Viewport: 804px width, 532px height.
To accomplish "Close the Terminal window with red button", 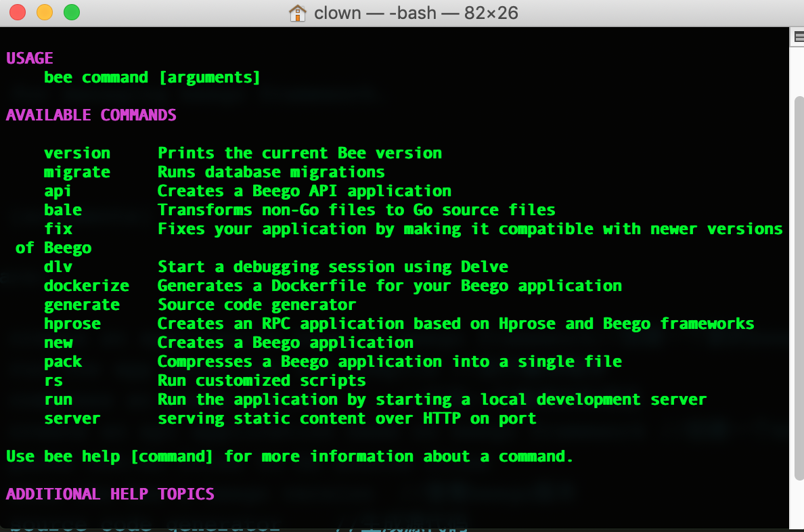I will 18,12.
